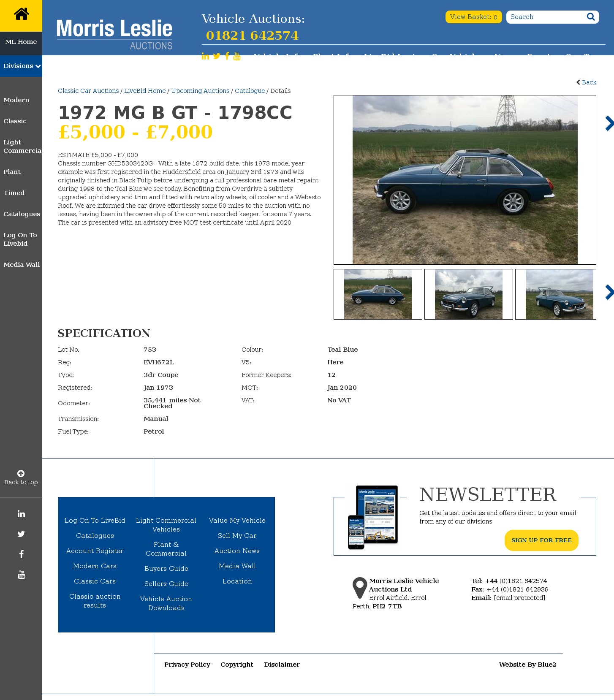Select Plant in sidebar menu
Image resolution: width=614 pixels, height=700 pixels.
tap(12, 172)
